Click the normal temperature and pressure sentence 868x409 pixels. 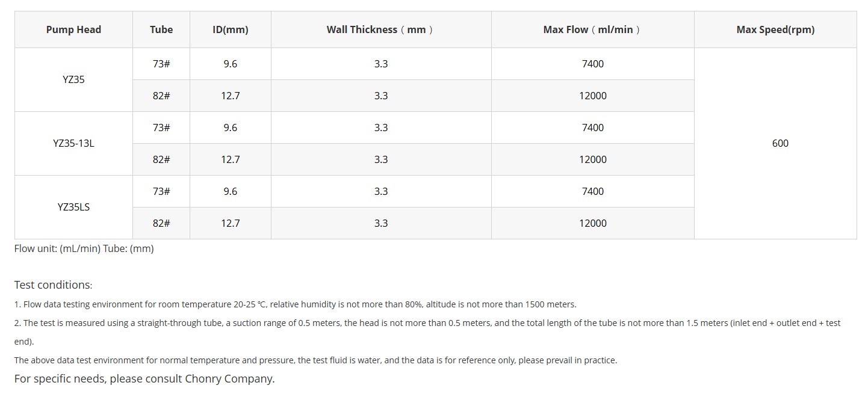pyautogui.click(x=315, y=360)
